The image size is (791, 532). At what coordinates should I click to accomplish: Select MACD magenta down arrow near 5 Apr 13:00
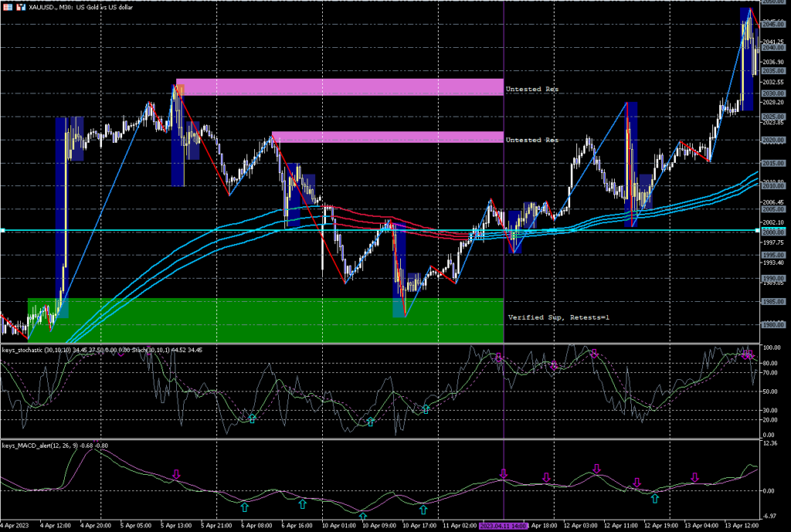pyautogui.click(x=176, y=475)
